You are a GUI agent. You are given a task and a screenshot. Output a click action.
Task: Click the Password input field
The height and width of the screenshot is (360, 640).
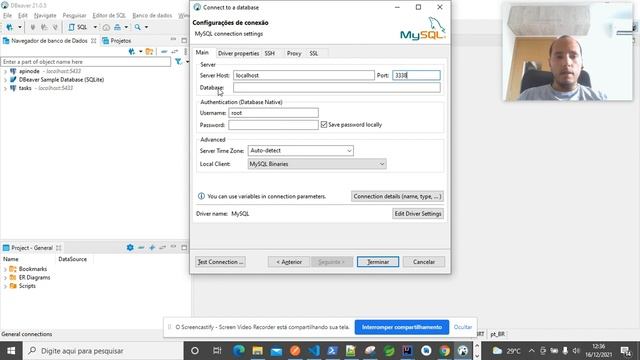[x=273, y=125]
